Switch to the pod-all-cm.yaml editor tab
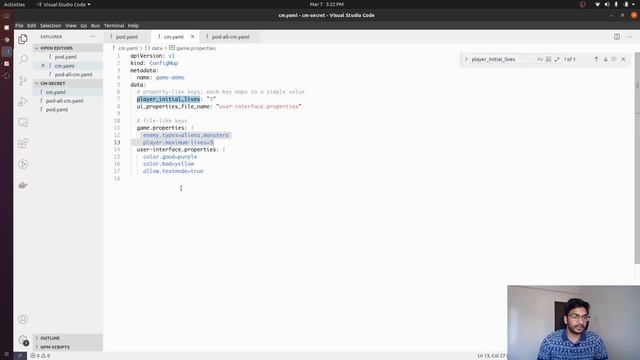This screenshot has width=640, height=360. 230,37
